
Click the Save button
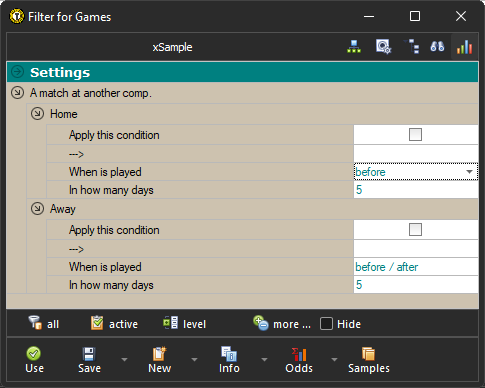click(x=89, y=360)
